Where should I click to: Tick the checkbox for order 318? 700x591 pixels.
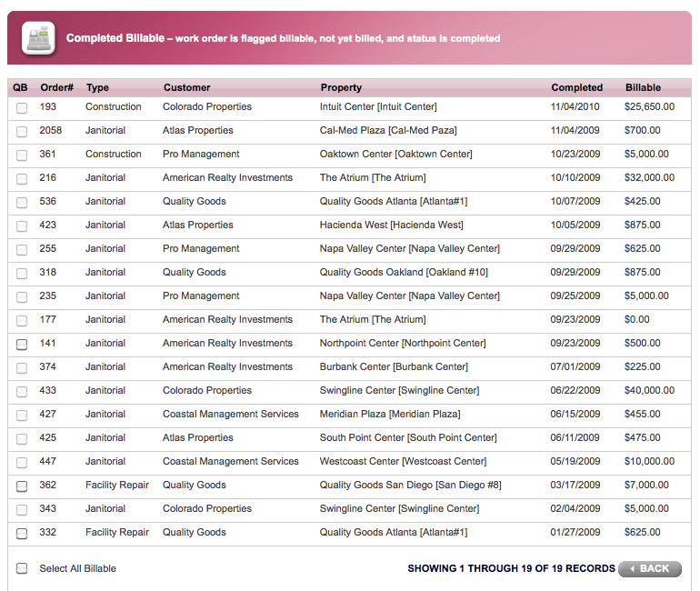22,274
